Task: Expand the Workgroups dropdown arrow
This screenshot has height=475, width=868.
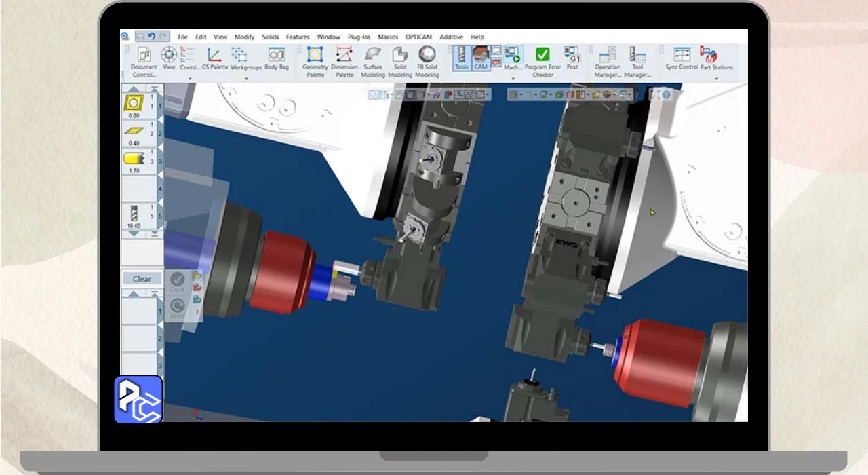Action: (245, 79)
